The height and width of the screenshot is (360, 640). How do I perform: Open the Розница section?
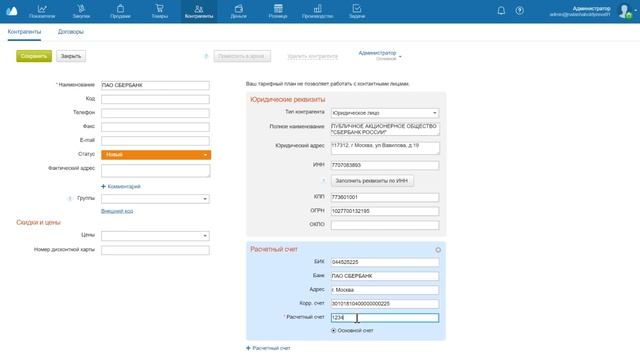click(278, 11)
